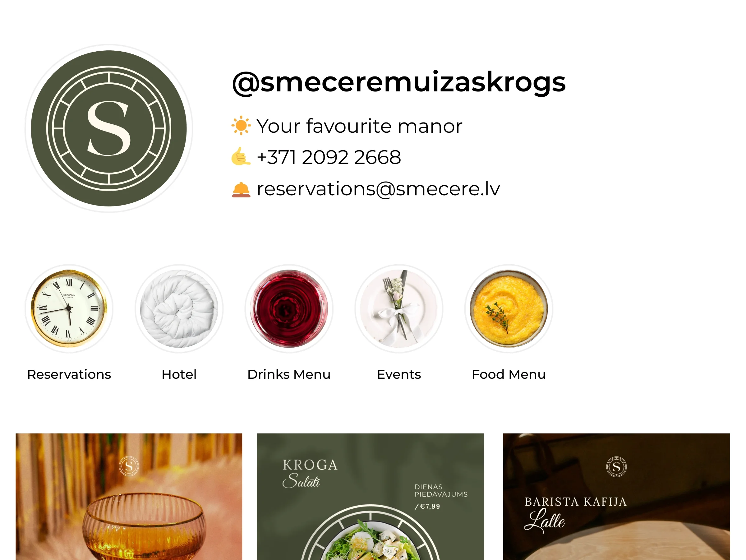Select the Food Menu label text
The image size is (746, 560).
(x=509, y=374)
